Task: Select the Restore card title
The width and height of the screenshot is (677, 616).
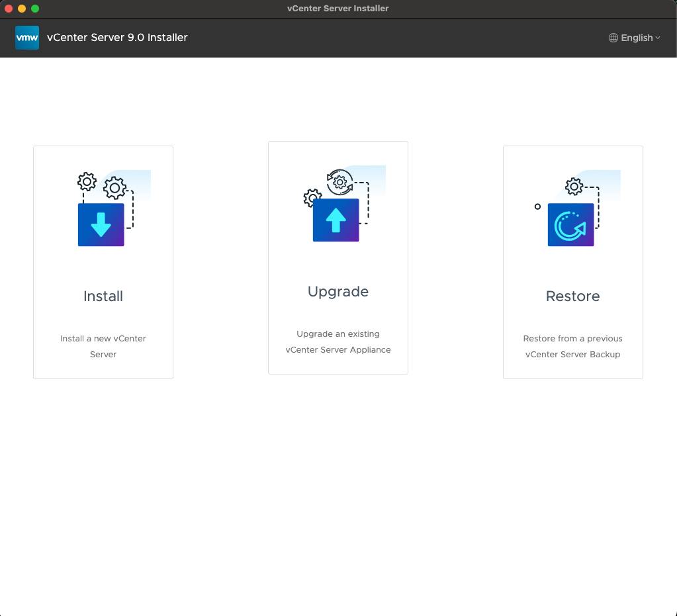Action: click(x=572, y=296)
